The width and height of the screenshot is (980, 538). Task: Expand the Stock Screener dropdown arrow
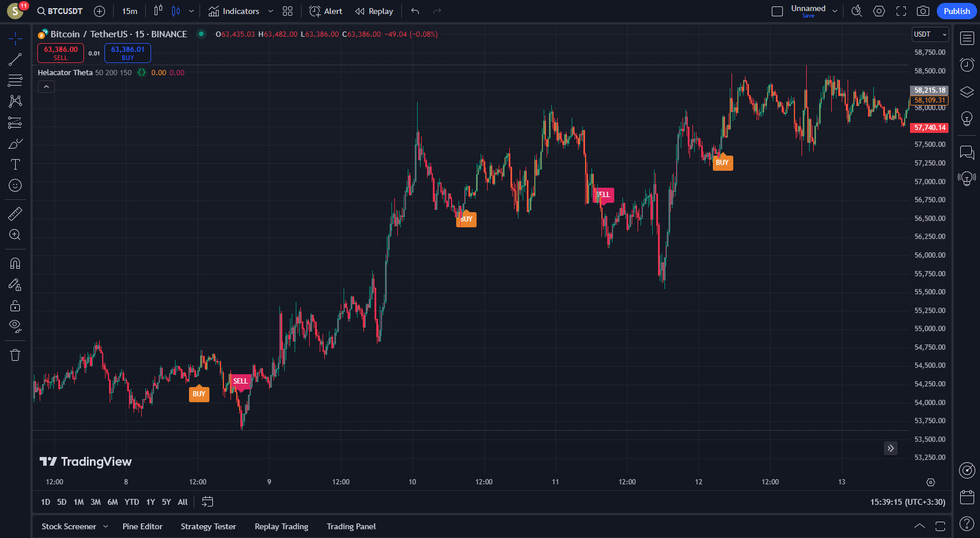point(106,526)
